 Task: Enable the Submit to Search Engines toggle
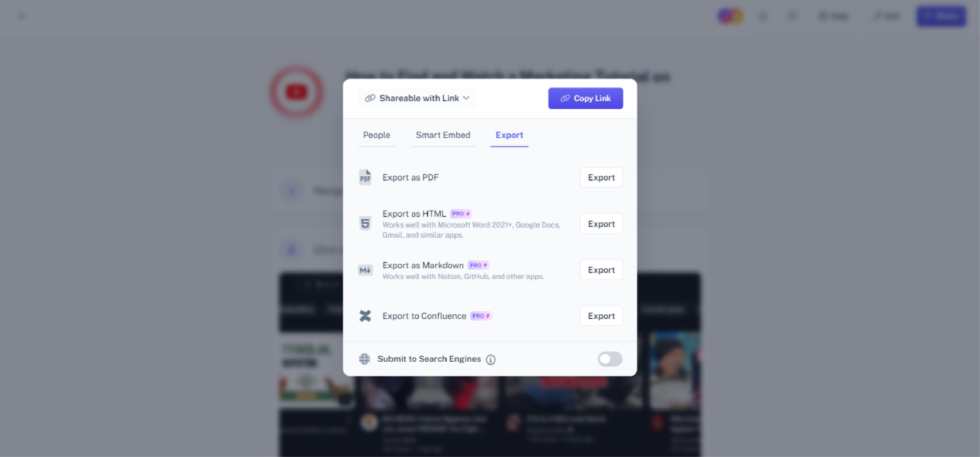[609, 359]
